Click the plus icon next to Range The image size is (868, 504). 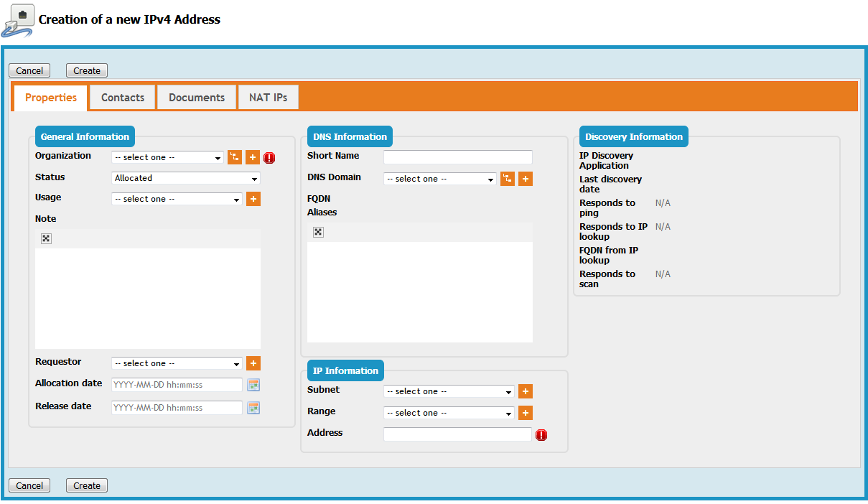coord(525,413)
